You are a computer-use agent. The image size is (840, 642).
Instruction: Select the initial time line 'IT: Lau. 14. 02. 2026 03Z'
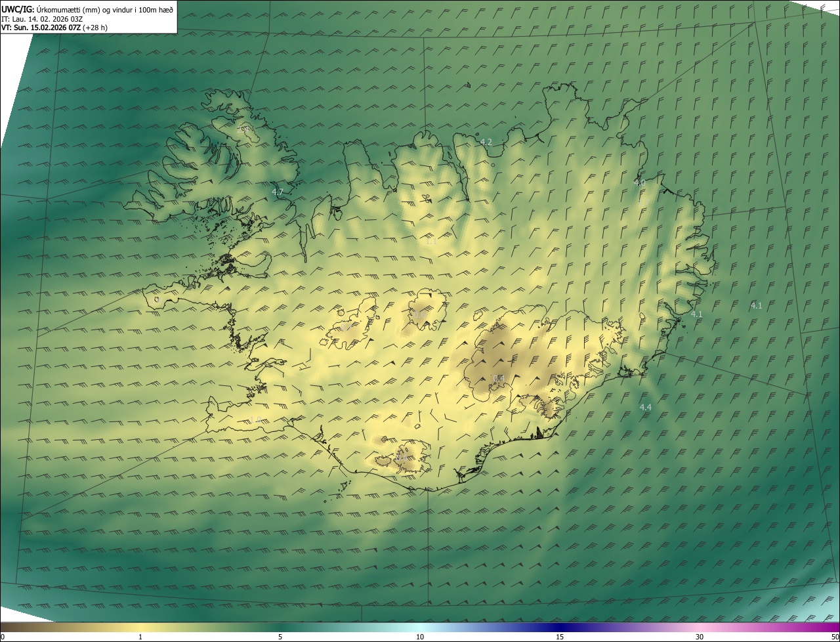coord(43,19)
